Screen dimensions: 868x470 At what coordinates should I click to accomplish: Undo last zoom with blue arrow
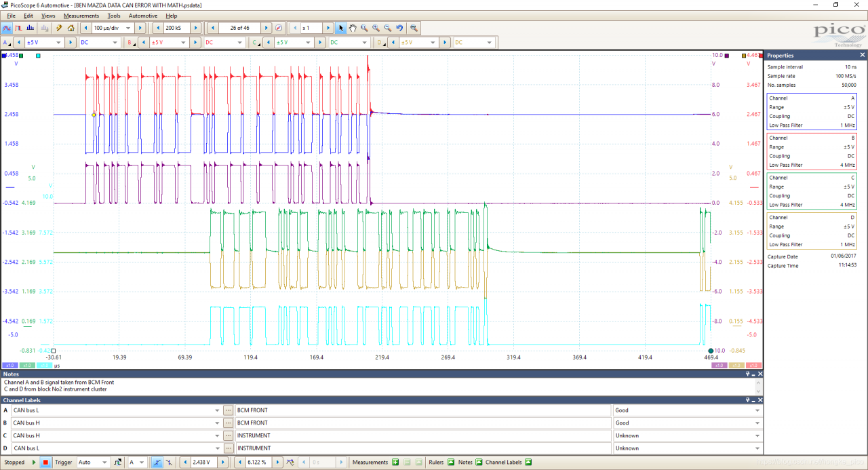399,28
